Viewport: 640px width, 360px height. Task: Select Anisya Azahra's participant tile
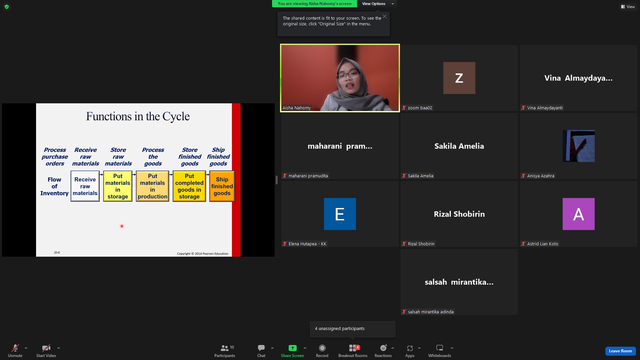coord(578,146)
